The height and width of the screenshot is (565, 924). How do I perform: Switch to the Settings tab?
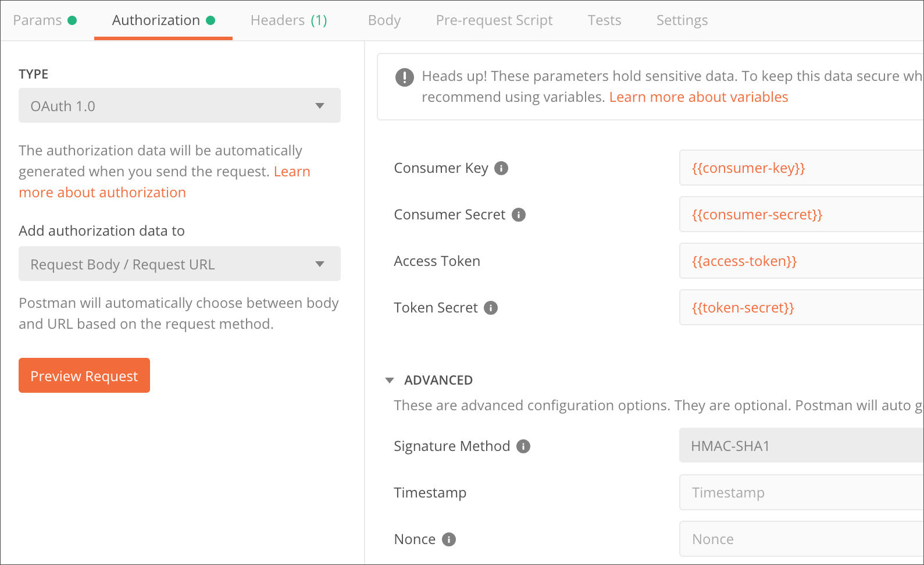tap(682, 20)
